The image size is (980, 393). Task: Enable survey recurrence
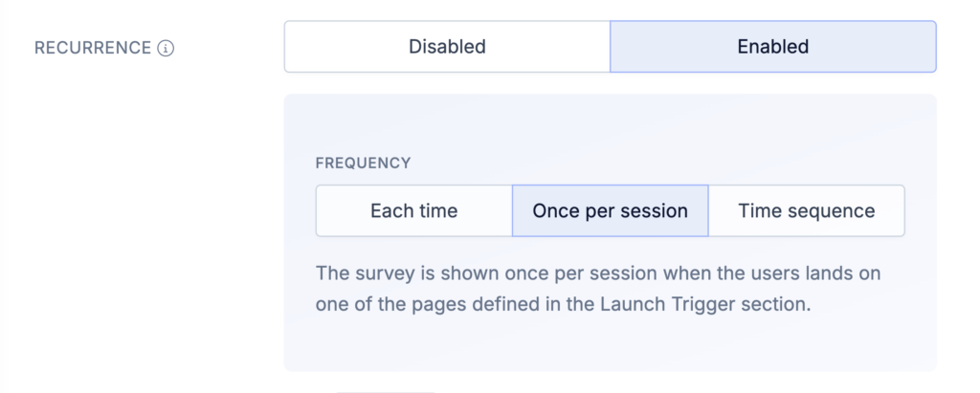[772, 47]
